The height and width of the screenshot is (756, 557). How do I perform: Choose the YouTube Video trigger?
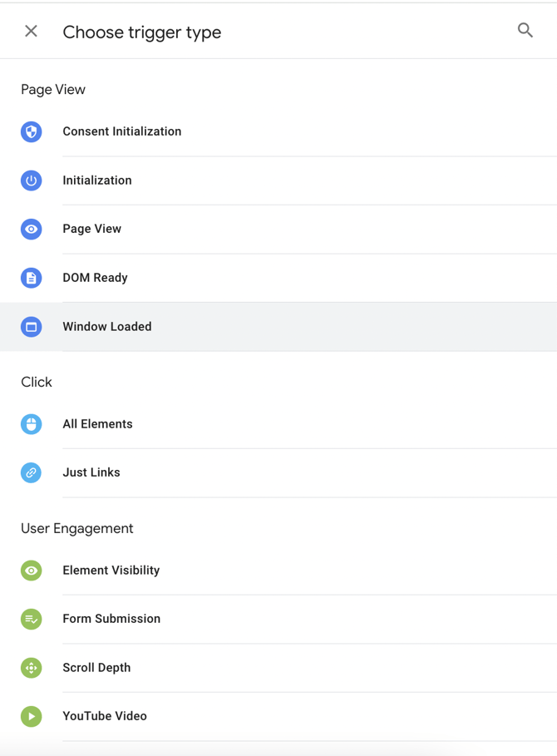pos(105,716)
